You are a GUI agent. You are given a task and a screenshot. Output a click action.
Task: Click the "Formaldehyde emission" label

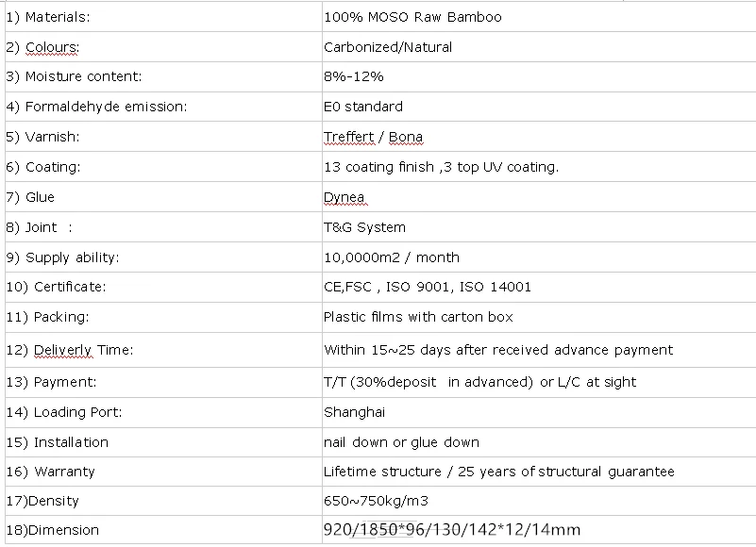[106, 107]
